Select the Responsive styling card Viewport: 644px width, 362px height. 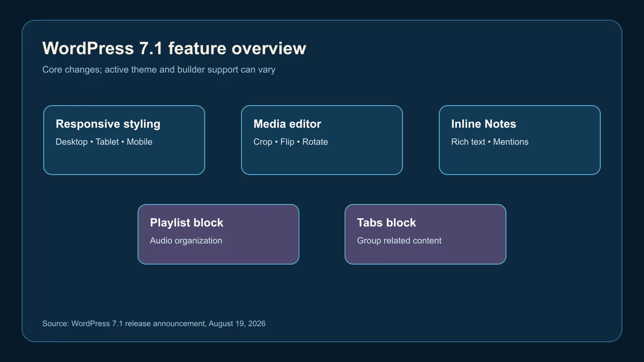click(124, 140)
